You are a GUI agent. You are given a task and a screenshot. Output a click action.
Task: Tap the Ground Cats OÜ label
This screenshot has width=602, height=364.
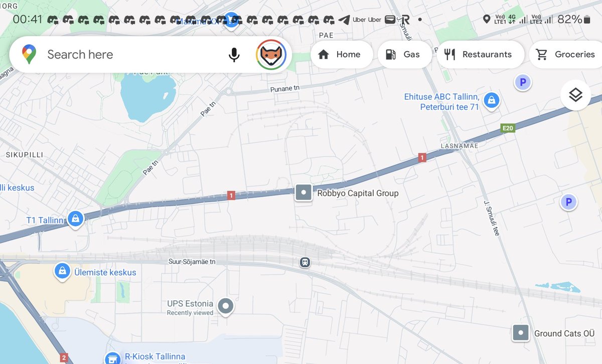click(x=564, y=333)
